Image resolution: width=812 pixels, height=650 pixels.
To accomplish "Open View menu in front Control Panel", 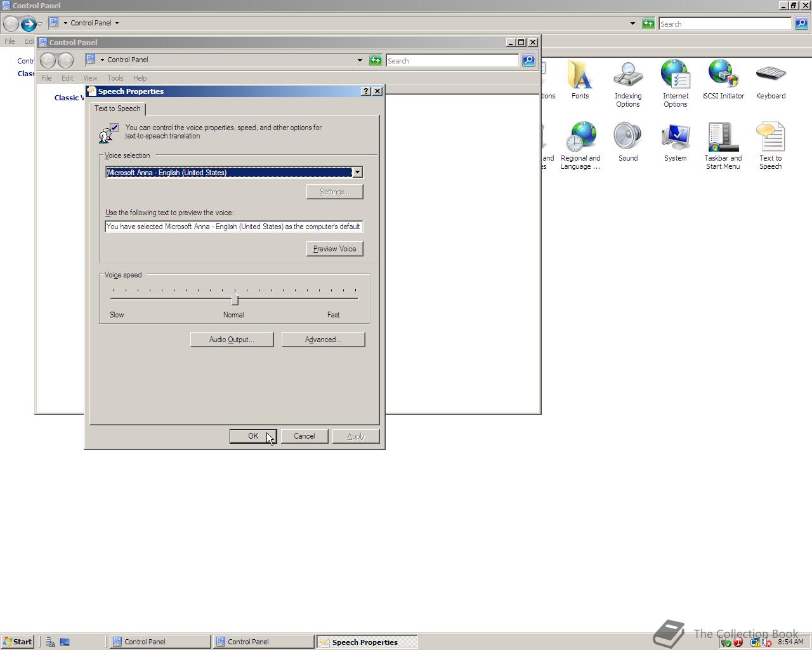I will tap(90, 78).
